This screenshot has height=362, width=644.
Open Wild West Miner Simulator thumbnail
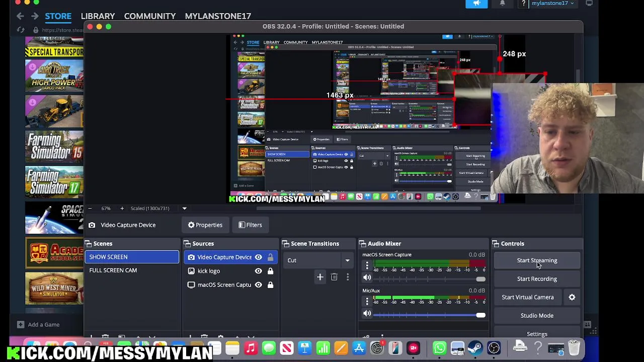[x=54, y=289]
